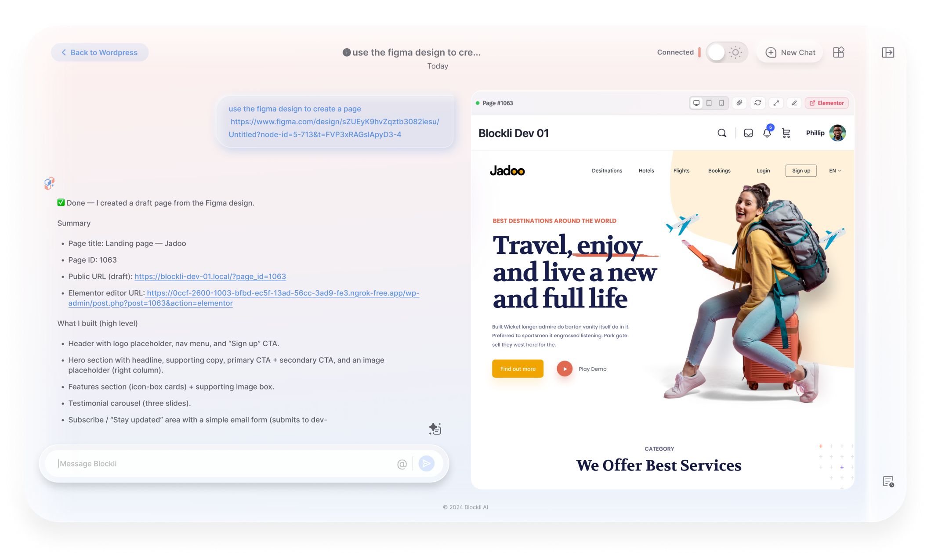Image resolution: width=931 pixels, height=560 pixels.
Task: Switch preview to mobile view
Action: (721, 103)
